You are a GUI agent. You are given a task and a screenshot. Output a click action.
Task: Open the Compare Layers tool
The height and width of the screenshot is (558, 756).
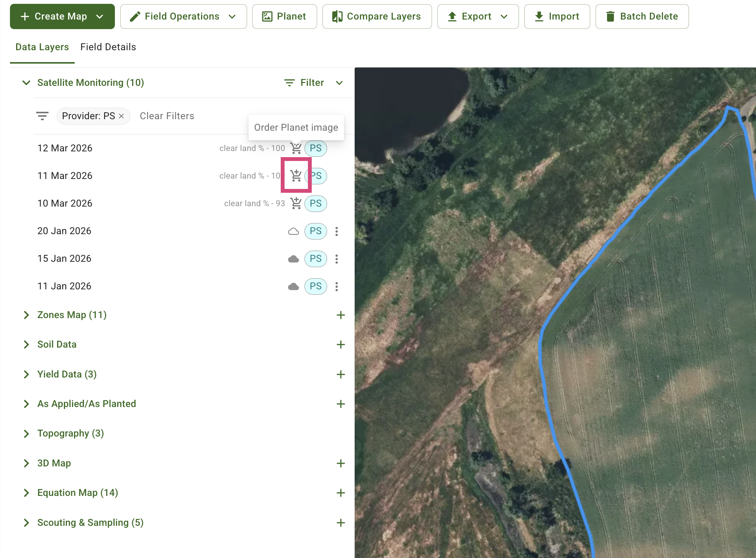[x=376, y=16]
